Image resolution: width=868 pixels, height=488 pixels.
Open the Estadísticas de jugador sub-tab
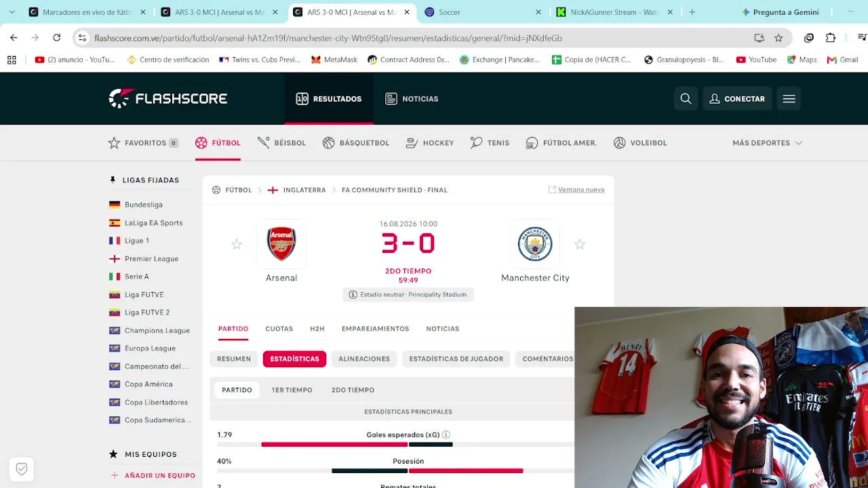click(456, 359)
